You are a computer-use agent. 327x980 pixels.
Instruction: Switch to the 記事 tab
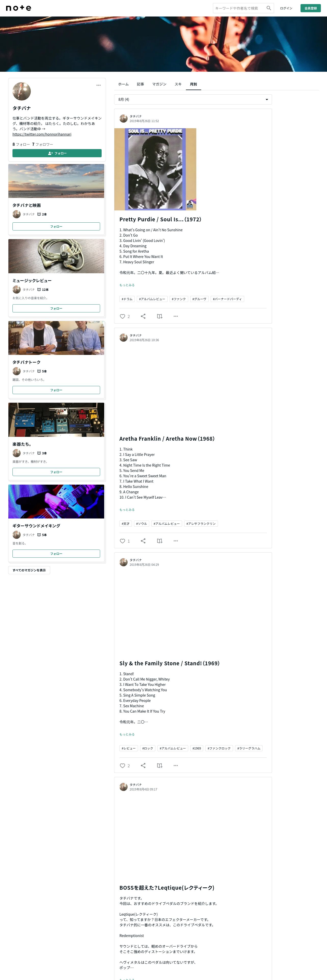coord(141,84)
